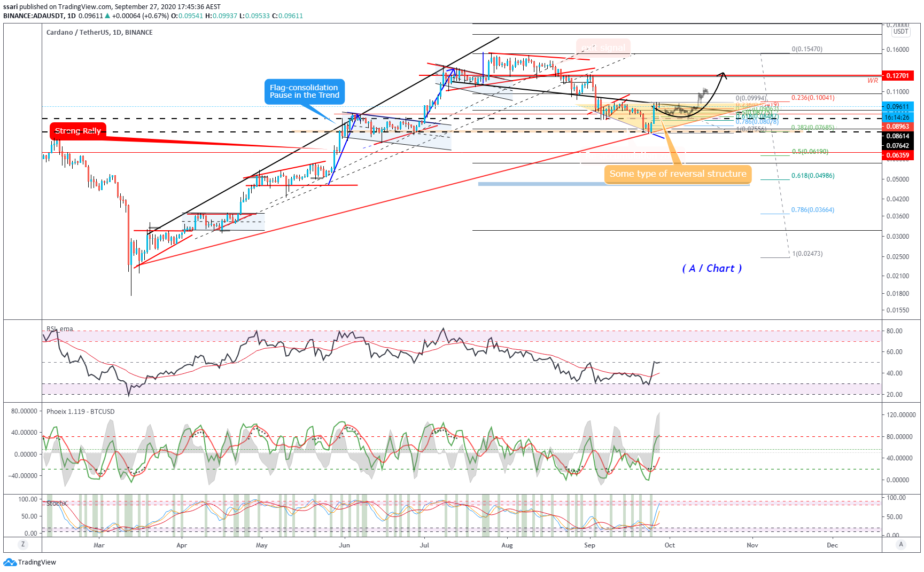Viewport: 924px width, 572px height.
Task: Click the red WR annotation text
Action: (x=873, y=81)
